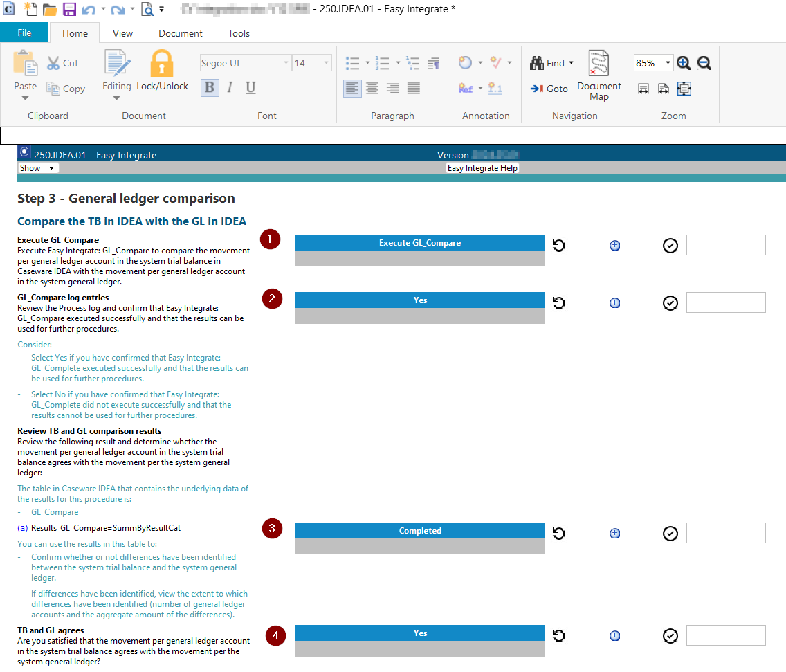Image resolution: width=786 pixels, height=672 pixels.
Task: Mark Execute GL_Compare step as signed off
Action: (670, 245)
